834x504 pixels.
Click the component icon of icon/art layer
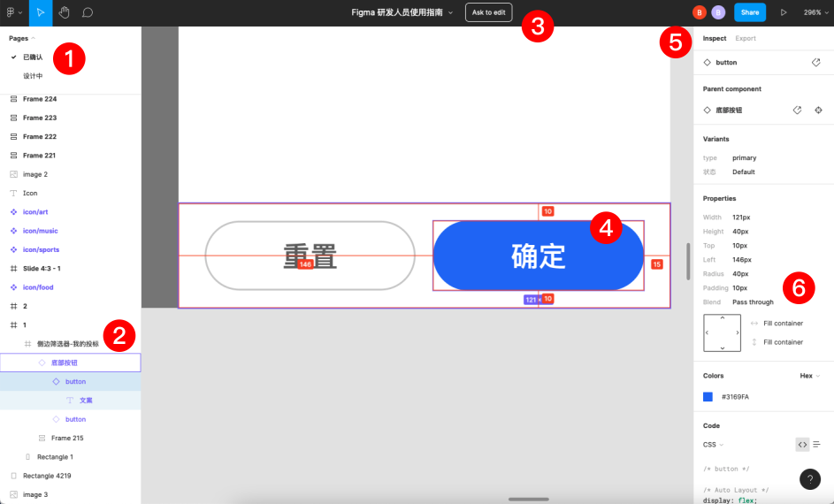pos(14,211)
